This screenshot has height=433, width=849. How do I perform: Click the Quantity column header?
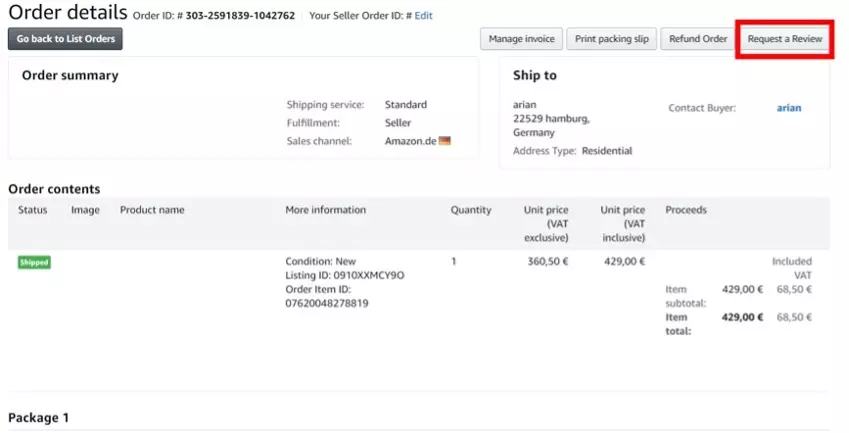pos(471,210)
